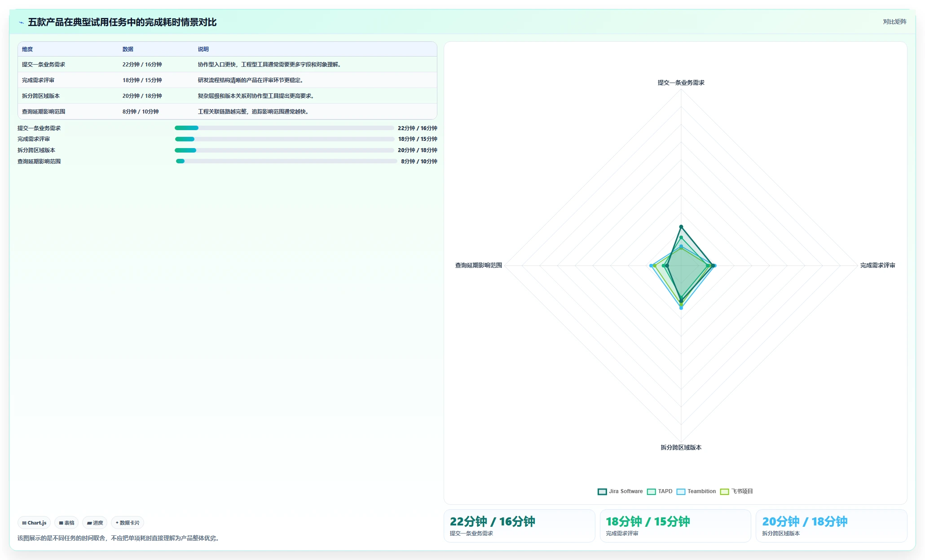Click progress bar for 拆分跨区域版本
Image resolution: width=925 pixels, height=560 pixels.
click(284, 150)
